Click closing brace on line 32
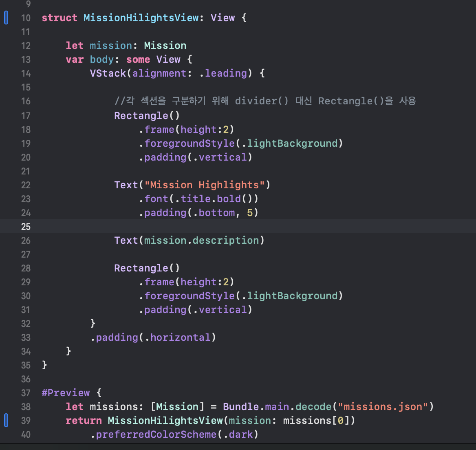This screenshot has height=450, width=476. tap(93, 323)
